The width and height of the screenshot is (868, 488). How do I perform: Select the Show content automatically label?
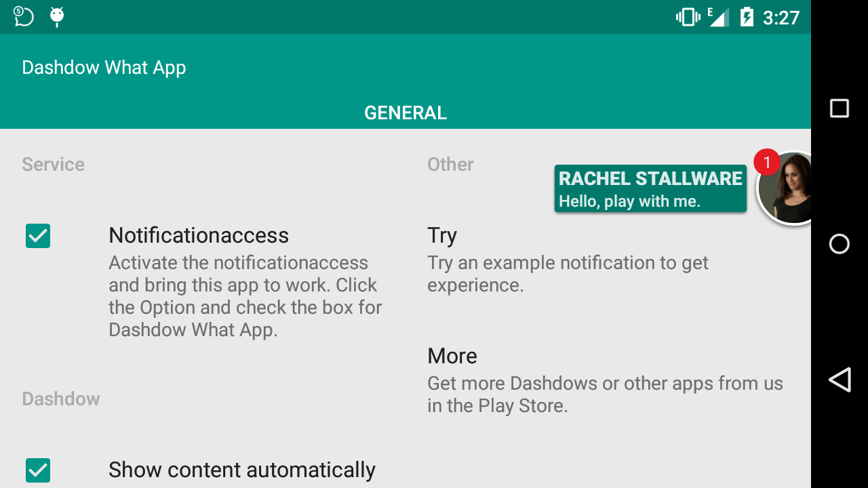[242, 470]
